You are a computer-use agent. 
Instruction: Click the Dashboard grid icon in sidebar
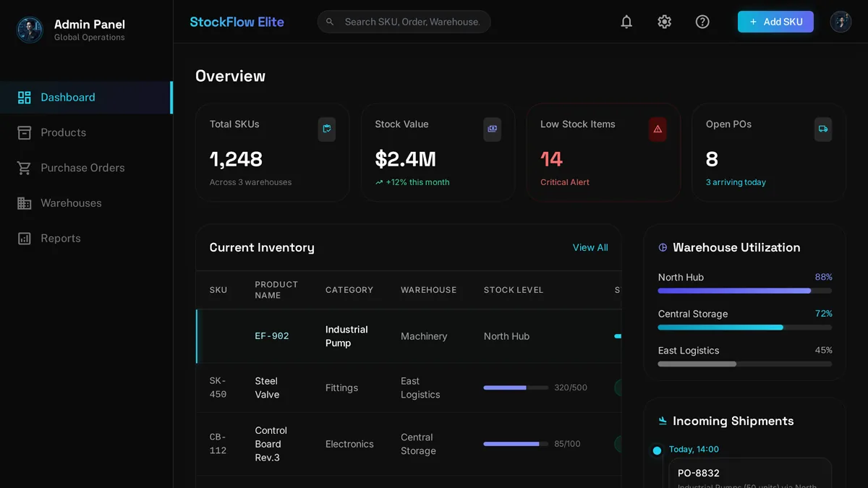25,98
